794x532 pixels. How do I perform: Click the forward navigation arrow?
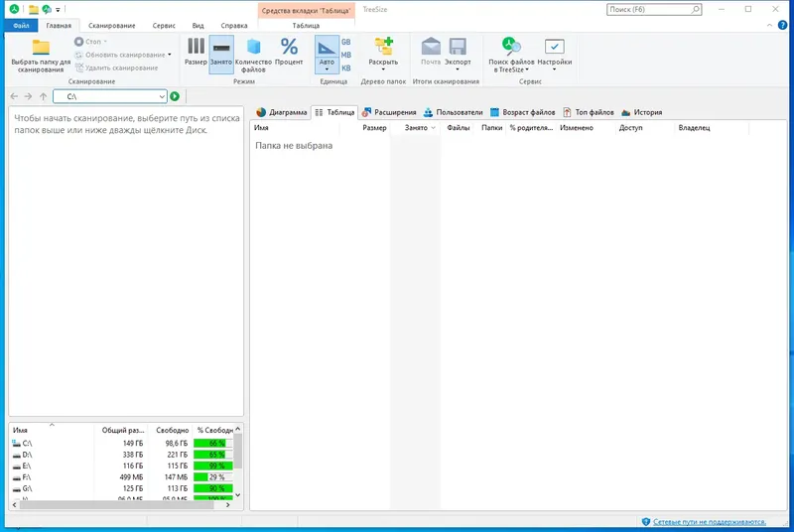(x=29, y=96)
